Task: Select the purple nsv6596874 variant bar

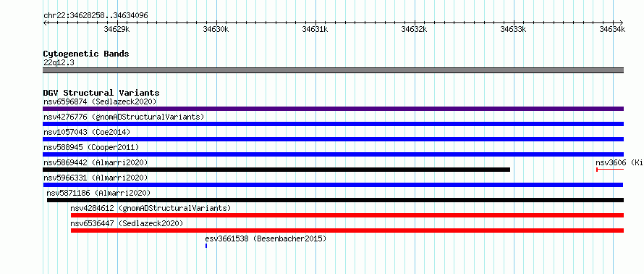Action: click(x=333, y=109)
